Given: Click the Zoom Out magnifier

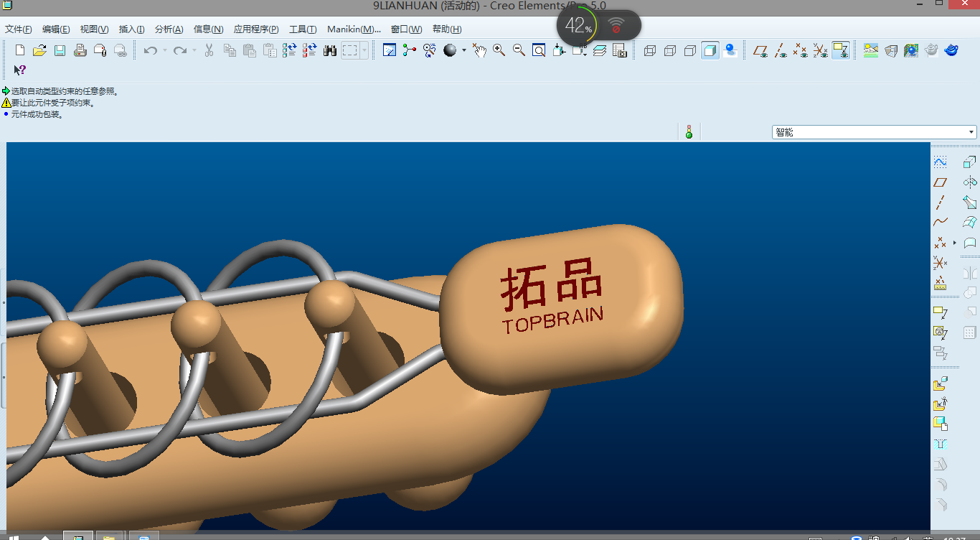Looking at the screenshot, I should point(519,50).
